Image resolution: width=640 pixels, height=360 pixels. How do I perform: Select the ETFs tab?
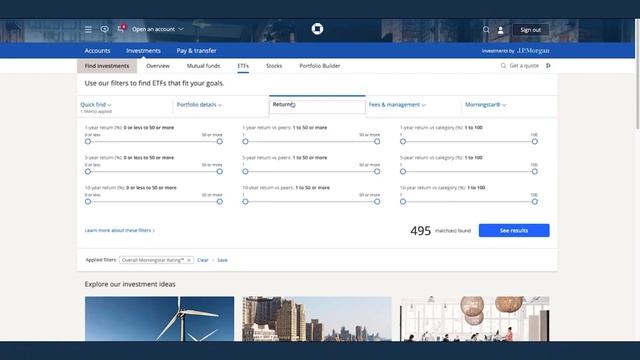coord(243,66)
